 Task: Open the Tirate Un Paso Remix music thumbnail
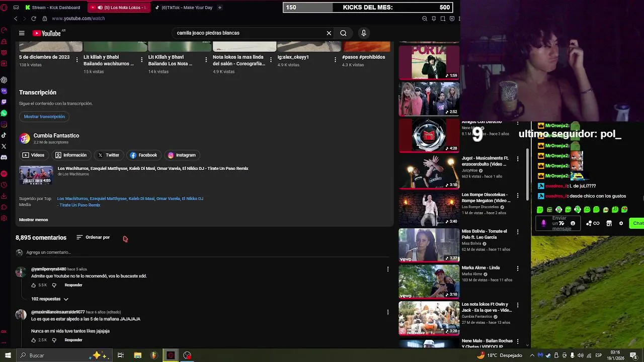(x=36, y=175)
